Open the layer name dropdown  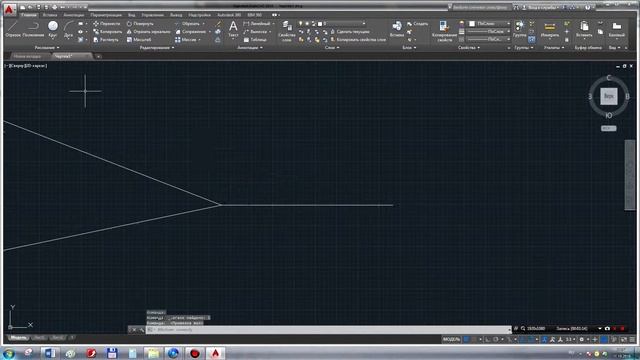pyautogui.click(x=364, y=24)
